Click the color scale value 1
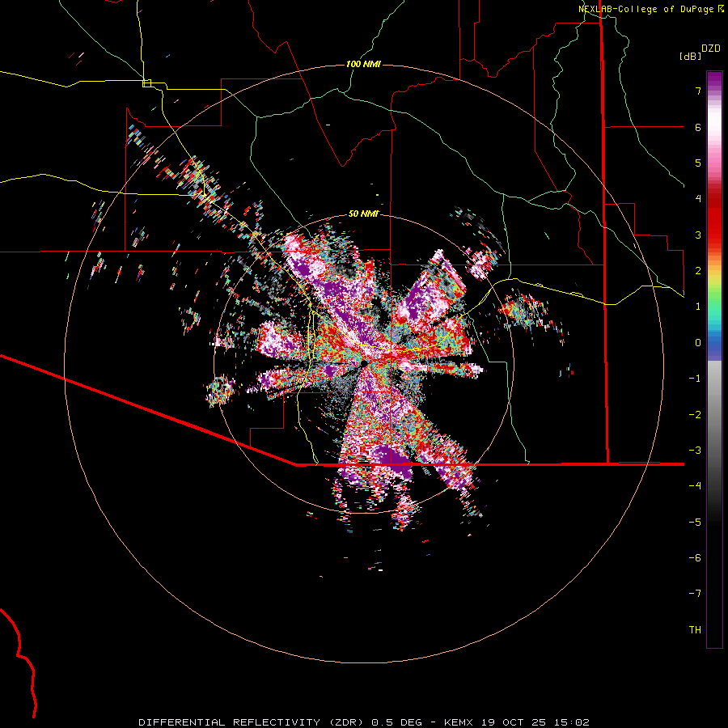 pos(698,307)
